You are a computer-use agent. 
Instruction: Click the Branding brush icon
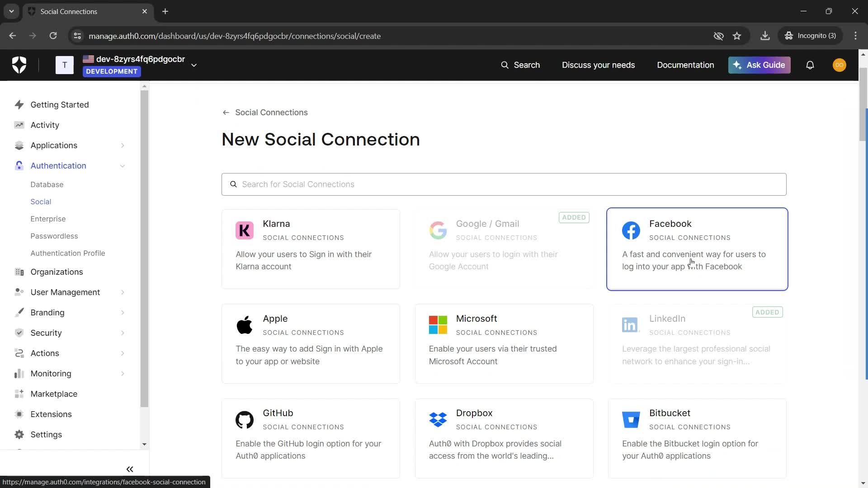(19, 313)
